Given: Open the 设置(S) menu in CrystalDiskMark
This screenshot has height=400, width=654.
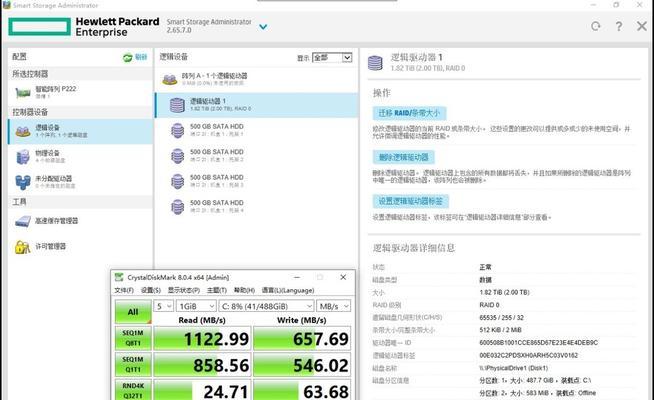Looking at the screenshot, I should coord(151,290).
